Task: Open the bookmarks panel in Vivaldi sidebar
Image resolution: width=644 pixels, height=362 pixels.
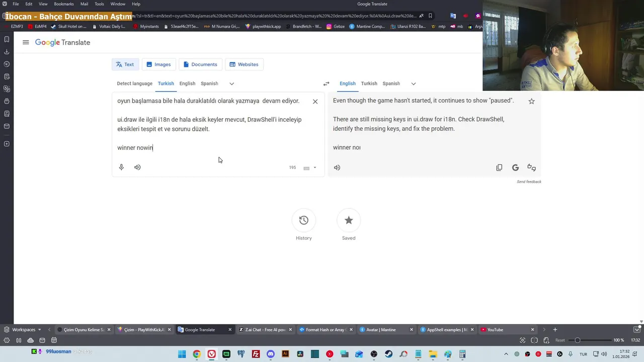Action: (7, 39)
